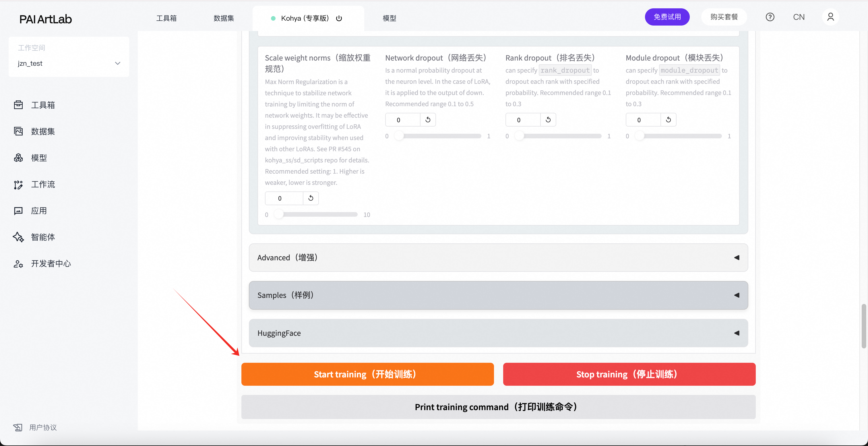Click the agent sparkle icon in the sidebar
Image resolution: width=868 pixels, height=446 pixels.
point(18,237)
